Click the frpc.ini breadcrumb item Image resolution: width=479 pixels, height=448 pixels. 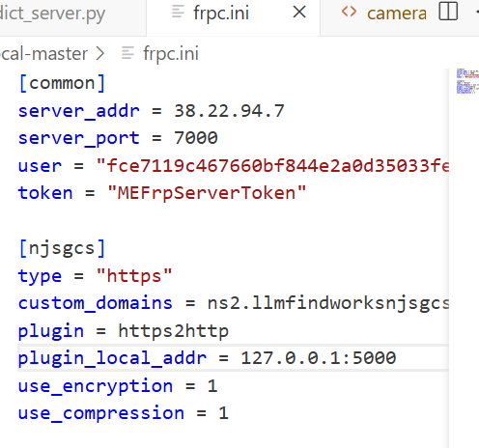point(171,53)
